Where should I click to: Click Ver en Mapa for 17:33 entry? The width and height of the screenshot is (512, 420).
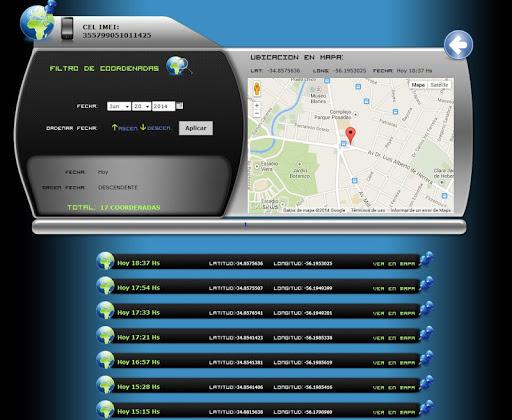pyautogui.click(x=394, y=313)
